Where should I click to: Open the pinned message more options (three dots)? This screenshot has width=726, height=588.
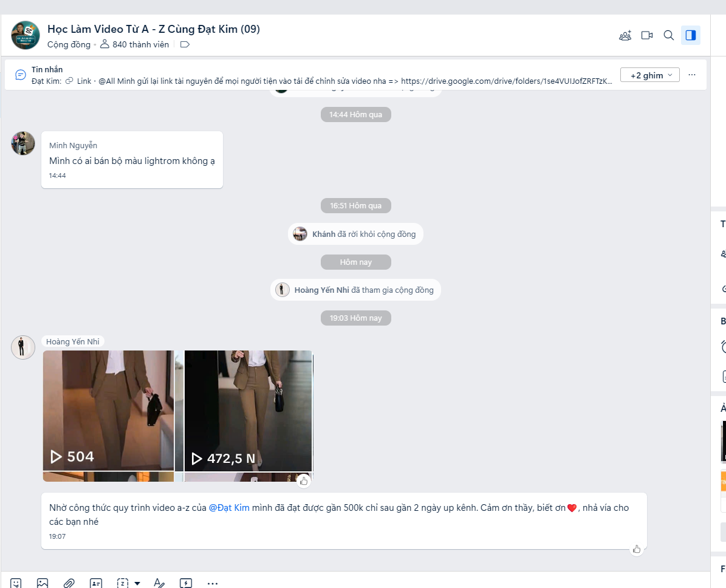coord(692,75)
